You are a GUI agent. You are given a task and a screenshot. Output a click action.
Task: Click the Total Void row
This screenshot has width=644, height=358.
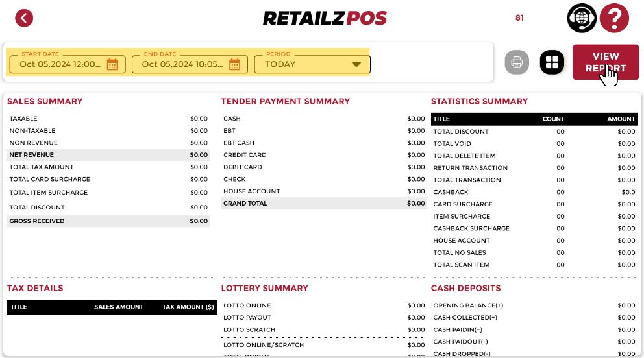pos(534,143)
